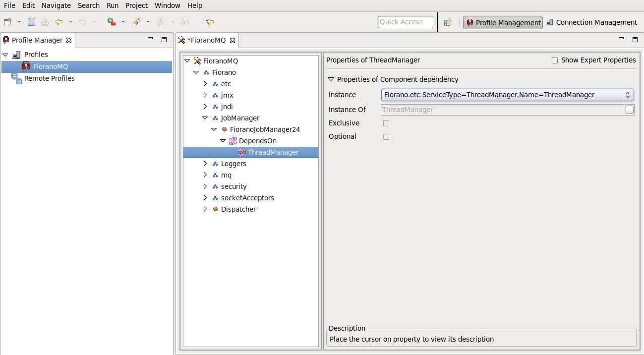Click the Previous Annotation toolbar icon
This screenshot has height=355, width=644.
click(184, 22)
